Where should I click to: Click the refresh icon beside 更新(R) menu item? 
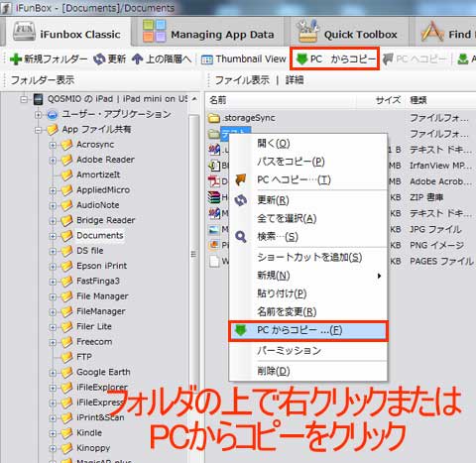[241, 200]
